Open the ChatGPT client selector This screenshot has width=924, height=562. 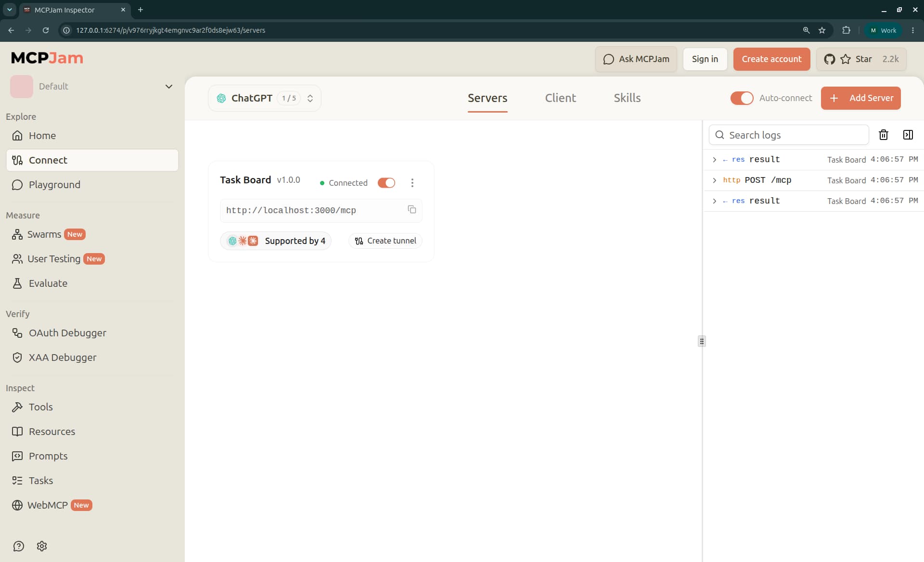(x=265, y=98)
